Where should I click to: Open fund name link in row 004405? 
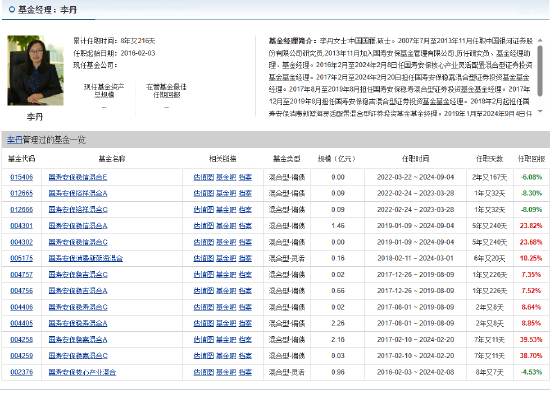click(78, 323)
